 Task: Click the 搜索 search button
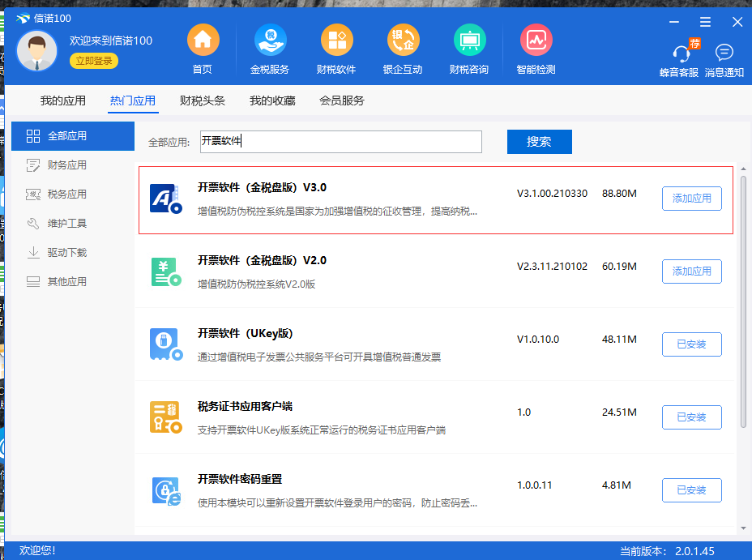point(540,142)
